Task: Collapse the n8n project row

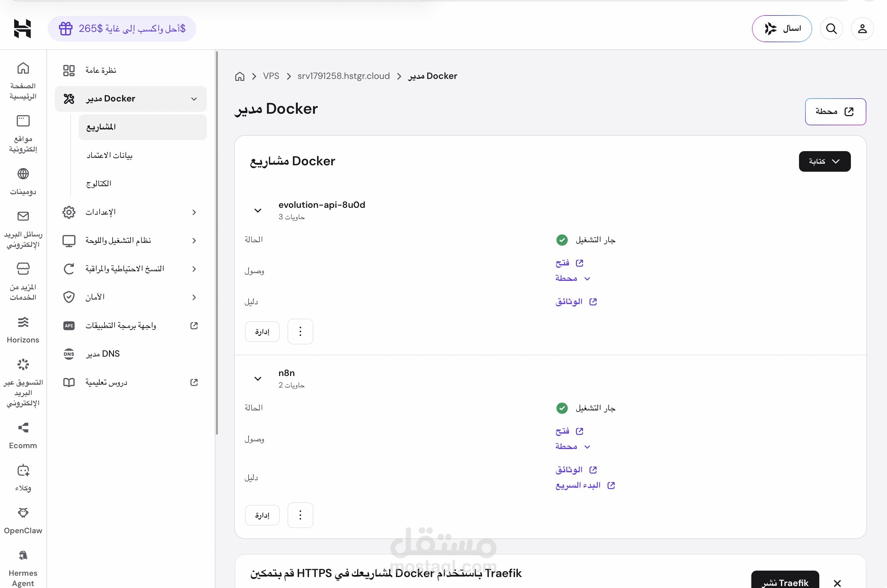Action: click(258, 378)
